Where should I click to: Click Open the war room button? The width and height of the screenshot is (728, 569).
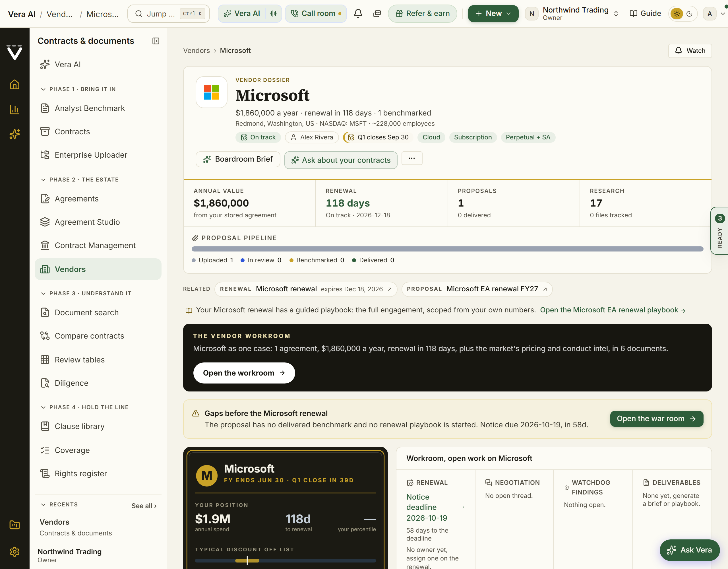click(656, 418)
